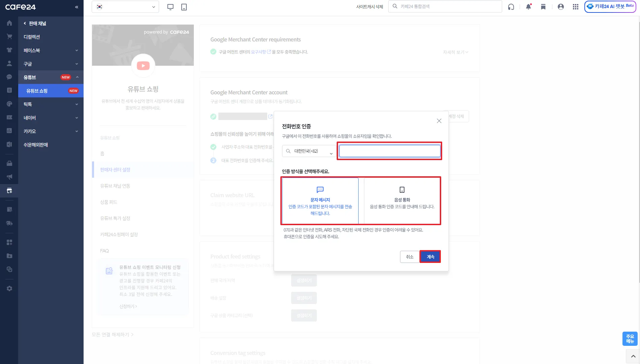Expand the 네이버 sidebar menu
Viewport: 640px width, 364px height.
pos(51,118)
